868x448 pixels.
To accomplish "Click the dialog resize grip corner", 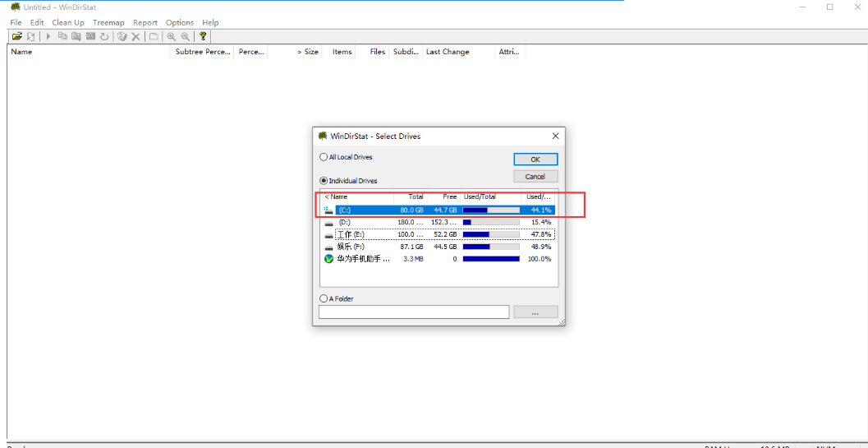I will 562,321.
